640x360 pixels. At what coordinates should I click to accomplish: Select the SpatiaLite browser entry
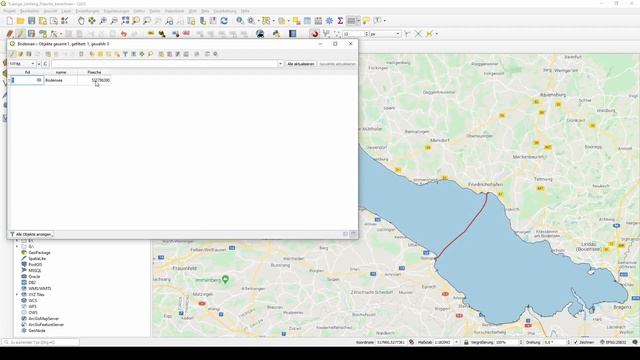[37, 258]
